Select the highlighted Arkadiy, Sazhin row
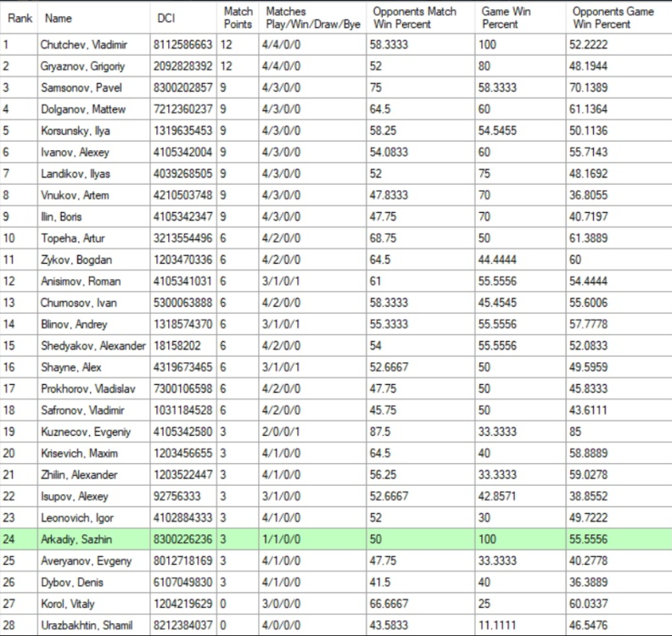The image size is (672, 636). coord(75,538)
